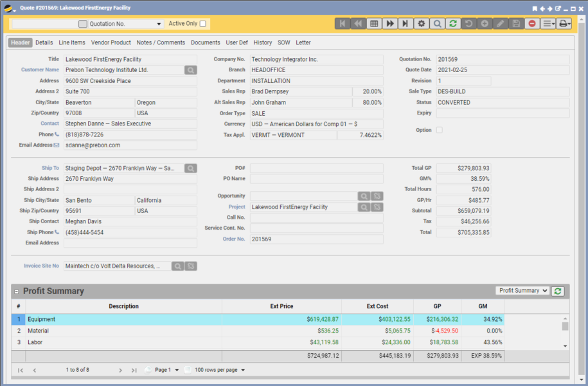This screenshot has height=386, width=588.
Task: Open the settings gear in the toolbar
Action: (x=422, y=24)
